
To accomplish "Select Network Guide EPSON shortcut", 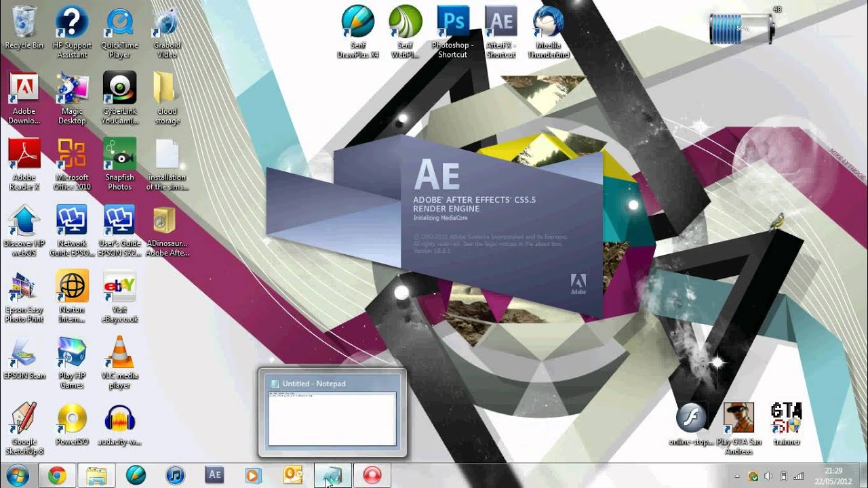I will click(72, 230).
